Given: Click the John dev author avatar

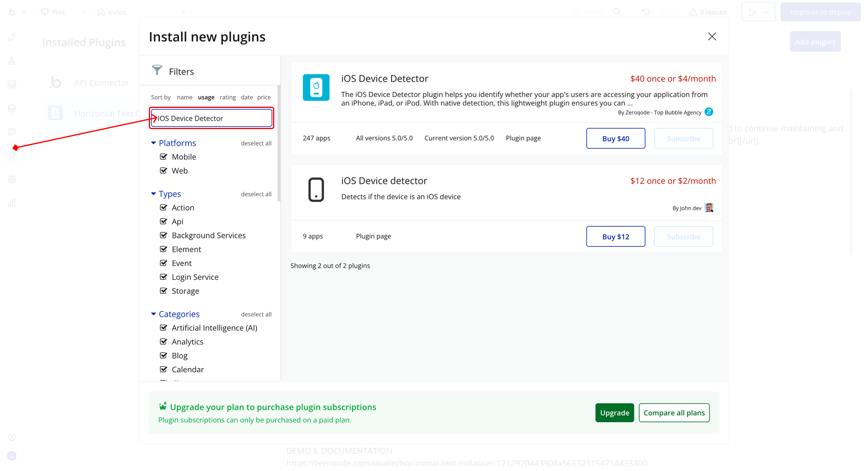Looking at the screenshot, I should [x=709, y=208].
